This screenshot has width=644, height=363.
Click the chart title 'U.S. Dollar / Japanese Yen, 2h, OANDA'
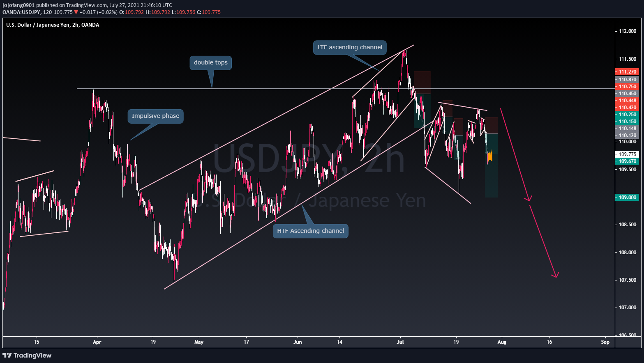click(53, 25)
